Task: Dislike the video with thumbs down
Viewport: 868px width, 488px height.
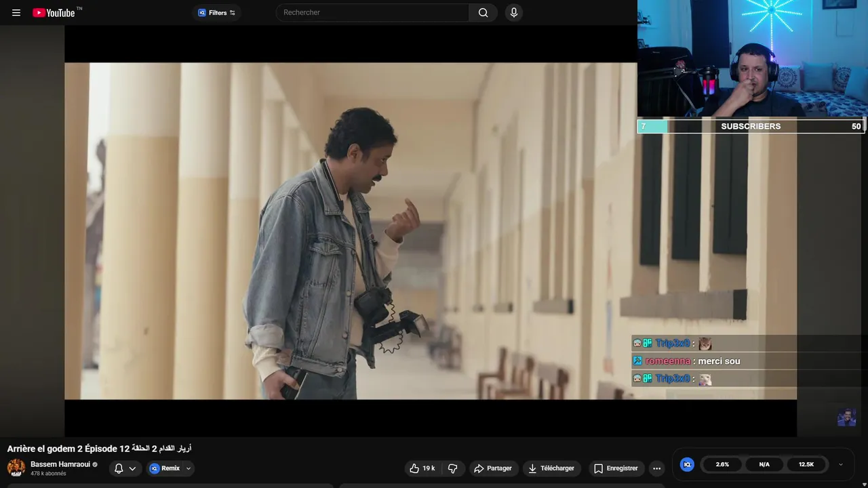Action: pos(453,468)
